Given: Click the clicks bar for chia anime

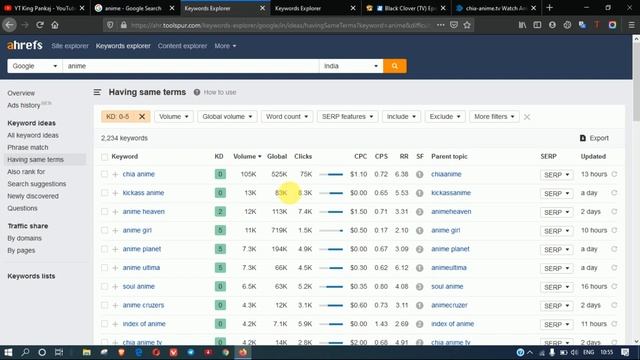Looking at the screenshot, I should pyautogui.click(x=331, y=174).
